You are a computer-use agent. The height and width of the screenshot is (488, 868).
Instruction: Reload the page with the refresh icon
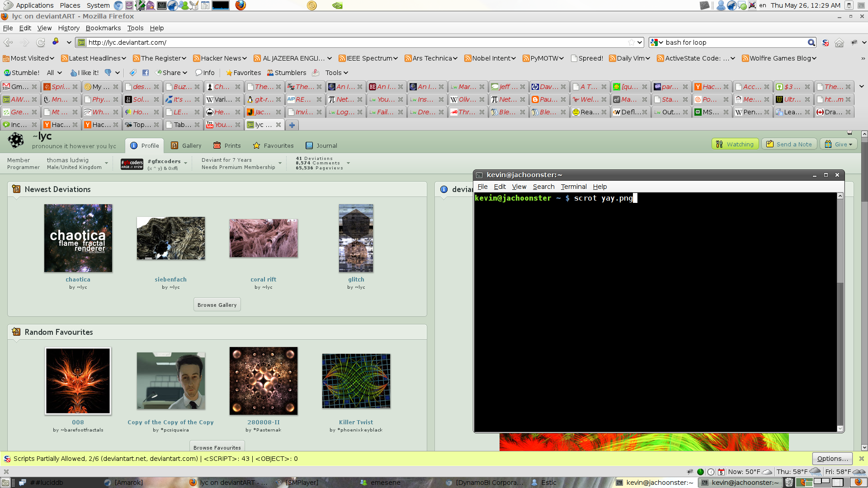pos(41,42)
